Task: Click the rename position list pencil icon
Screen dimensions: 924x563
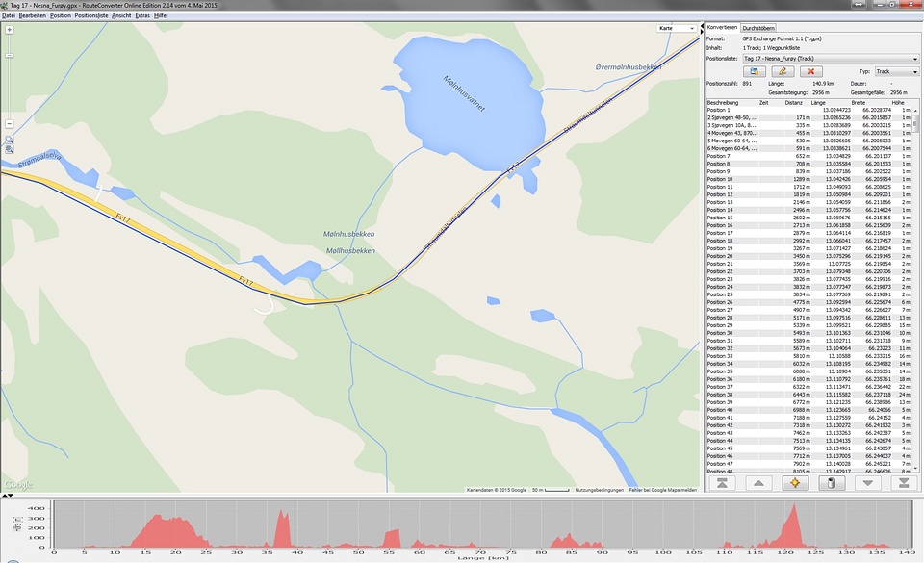Action: click(x=783, y=71)
